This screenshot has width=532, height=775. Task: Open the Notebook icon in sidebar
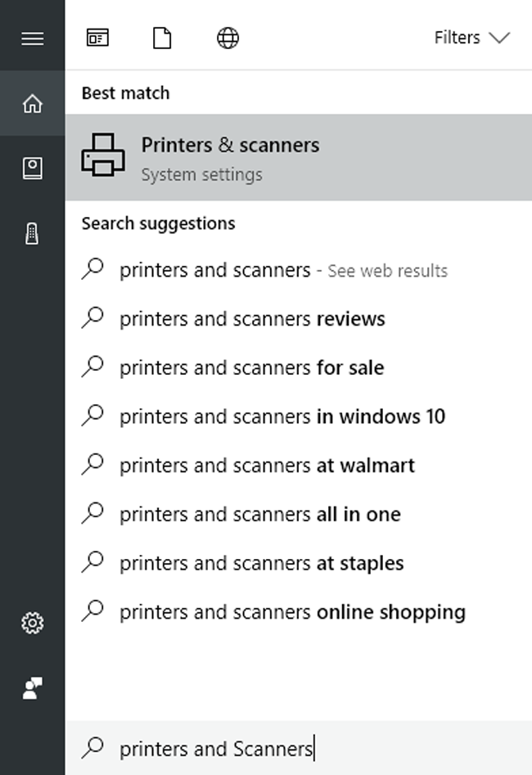[32, 169]
